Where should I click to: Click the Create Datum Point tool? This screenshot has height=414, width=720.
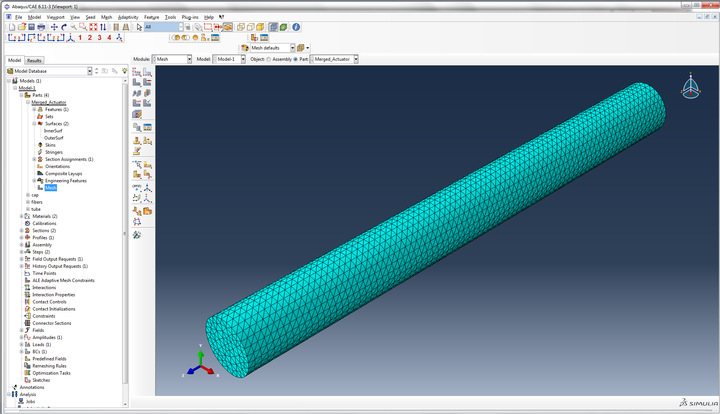[x=136, y=187]
